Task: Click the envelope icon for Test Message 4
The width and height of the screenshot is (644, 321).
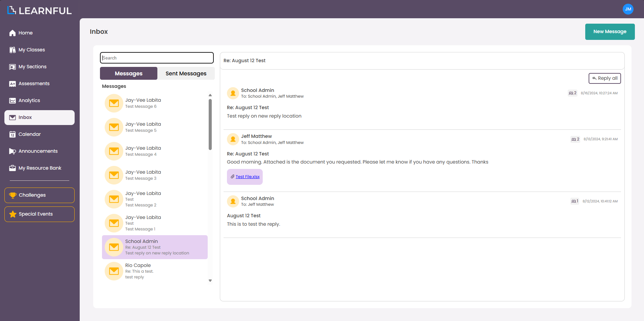Action: pyautogui.click(x=114, y=151)
